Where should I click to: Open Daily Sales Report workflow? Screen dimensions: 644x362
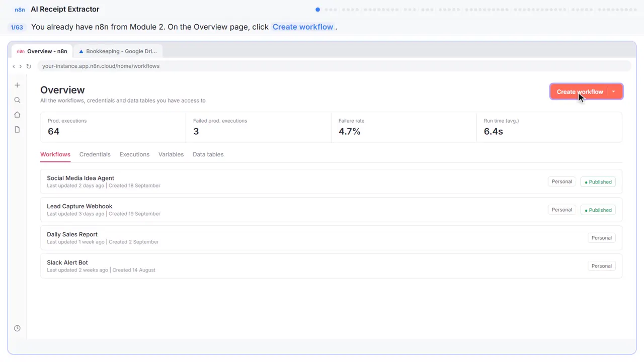click(331, 238)
